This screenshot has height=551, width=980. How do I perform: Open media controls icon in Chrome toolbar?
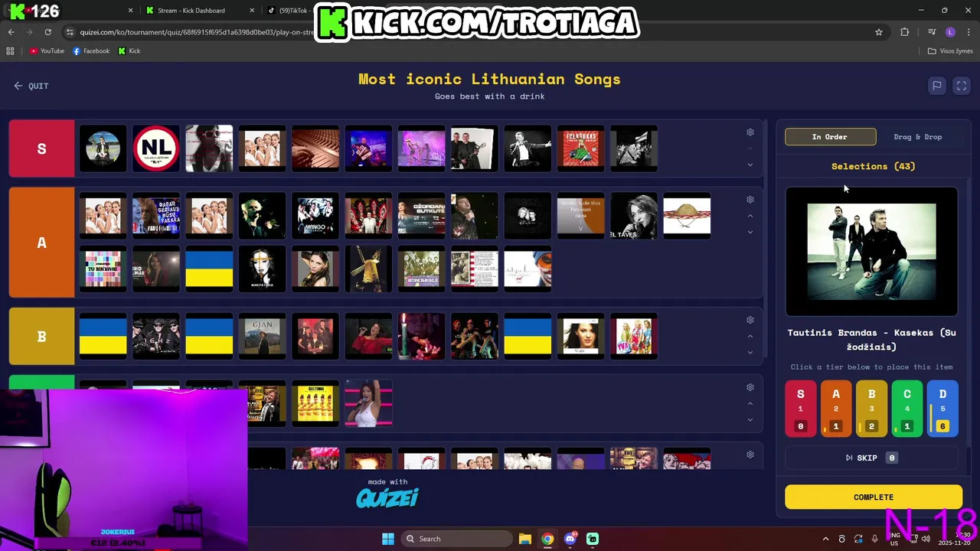tap(932, 32)
